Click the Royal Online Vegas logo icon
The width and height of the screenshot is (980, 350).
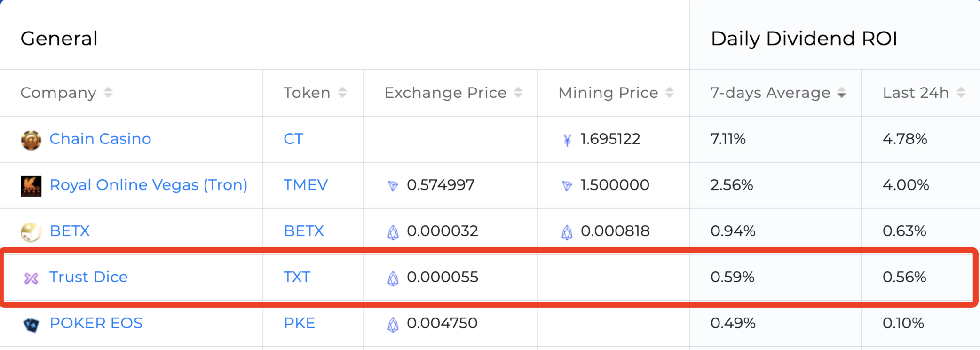[31, 186]
